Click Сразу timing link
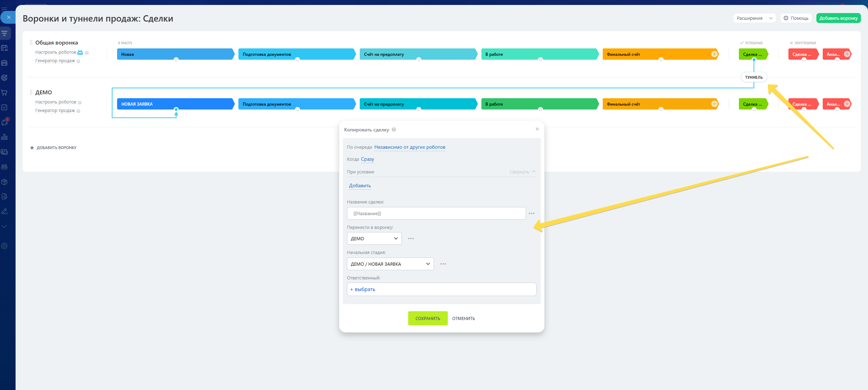The width and height of the screenshot is (868, 390). (368, 159)
